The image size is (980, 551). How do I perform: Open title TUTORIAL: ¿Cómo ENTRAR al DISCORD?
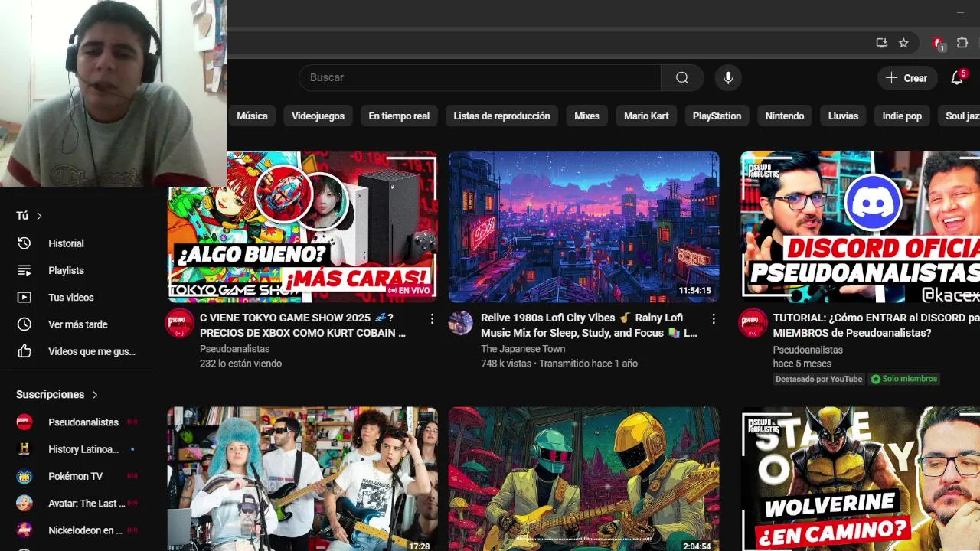pyautogui.click(x=876, y=325)
